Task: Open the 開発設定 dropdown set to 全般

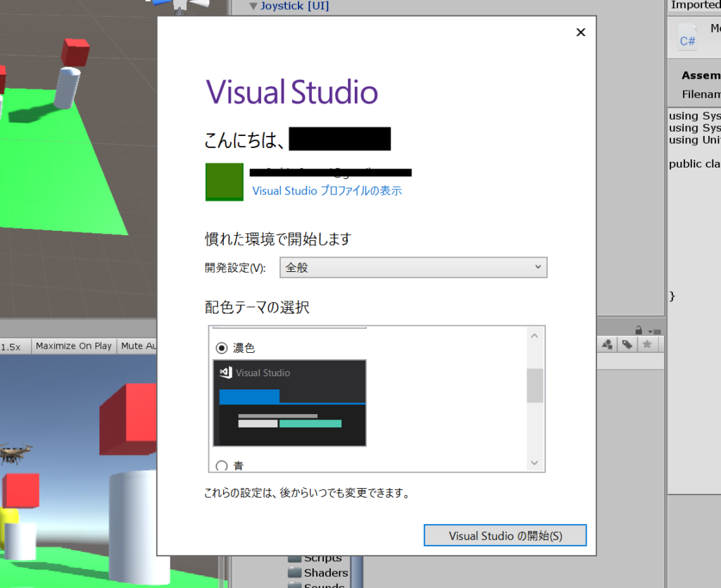Action: click(x=413, y=268)
